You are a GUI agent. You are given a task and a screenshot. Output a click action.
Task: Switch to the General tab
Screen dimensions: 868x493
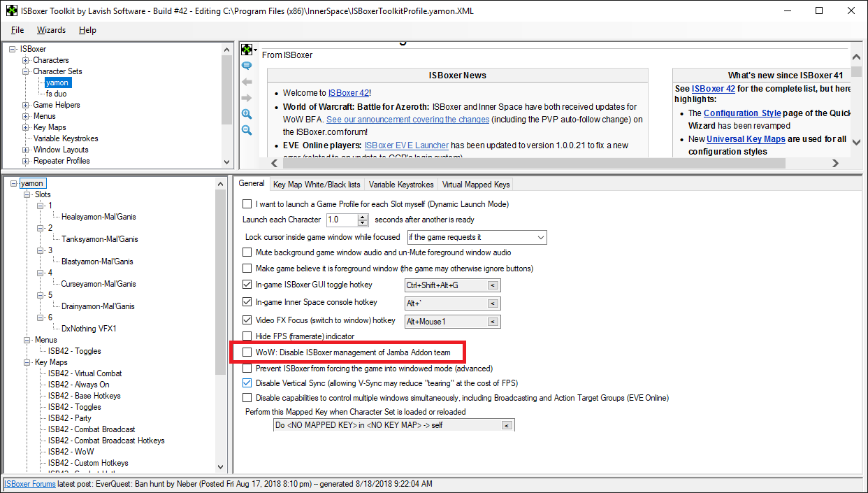[x=252, y=184]
